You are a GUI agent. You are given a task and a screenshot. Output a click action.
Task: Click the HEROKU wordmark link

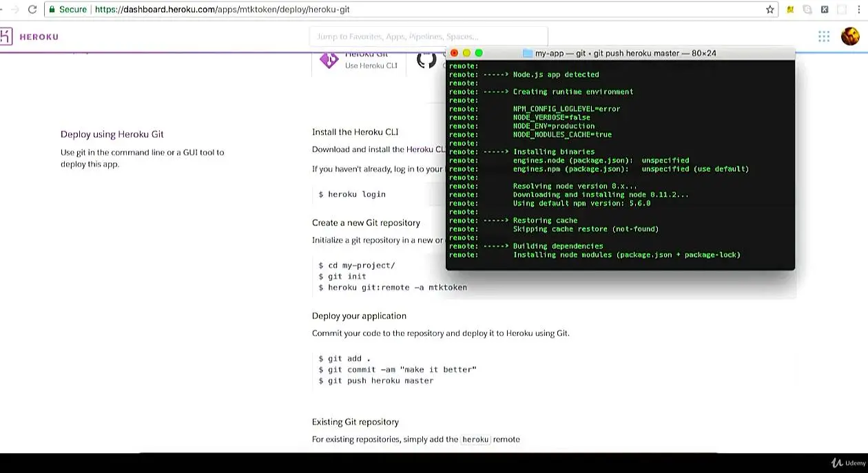[x=39, y=36]
